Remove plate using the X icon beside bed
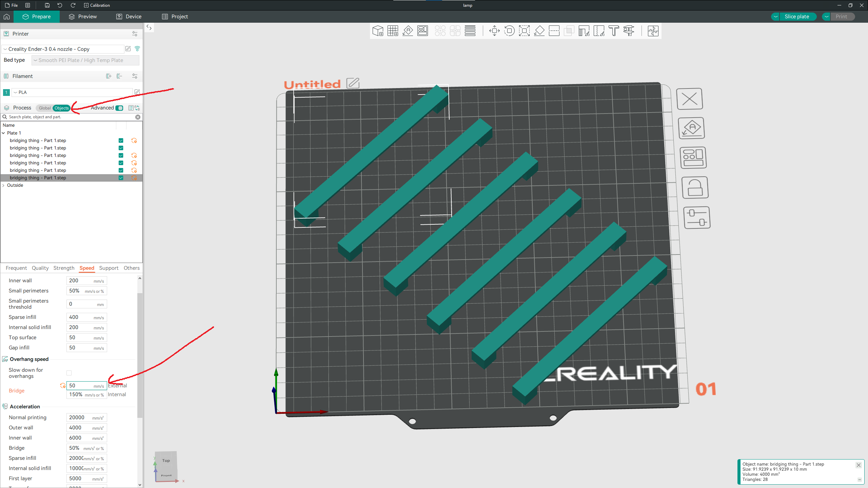 click(x=690, y=99)
